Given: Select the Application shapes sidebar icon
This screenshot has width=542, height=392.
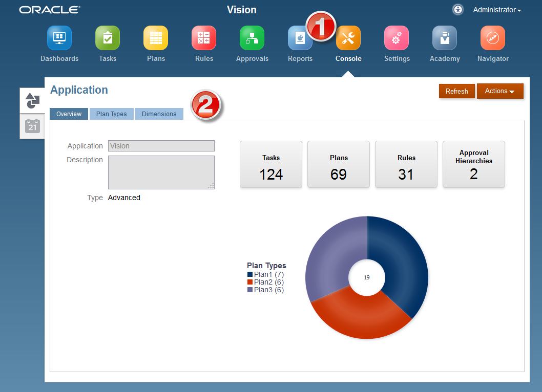Looking at the screenshot, I should pyautogui.click(x=32, y=100).
